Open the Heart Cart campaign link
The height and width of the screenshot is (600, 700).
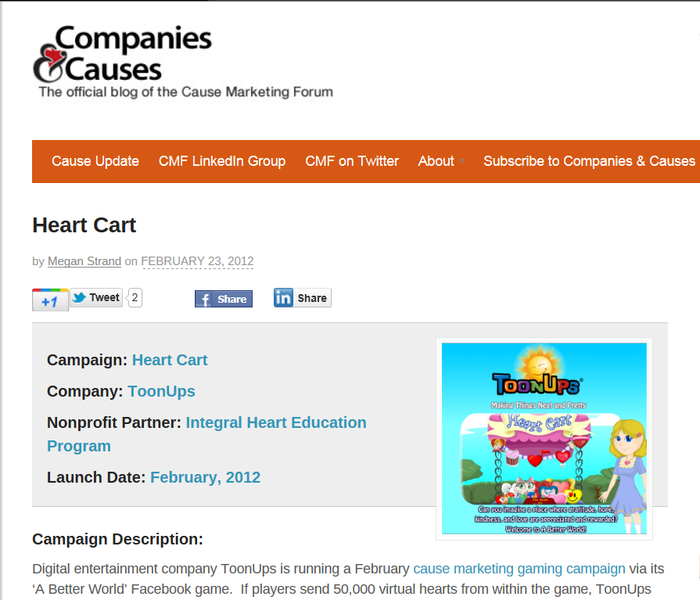[170, 360]
